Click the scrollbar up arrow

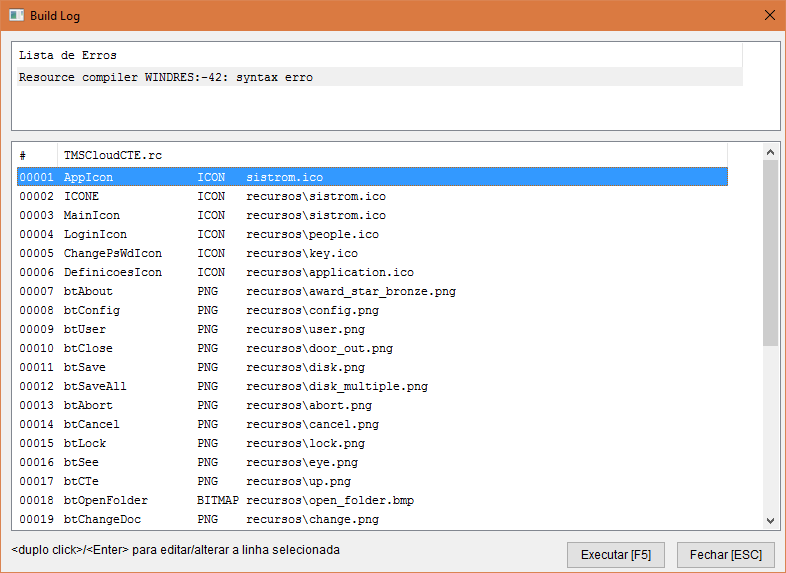[x=770, y=152]
